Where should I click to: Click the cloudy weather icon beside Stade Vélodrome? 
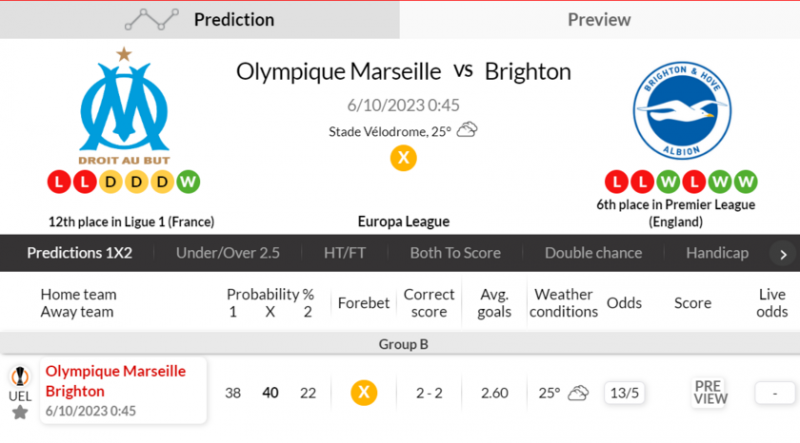[467, 131]
